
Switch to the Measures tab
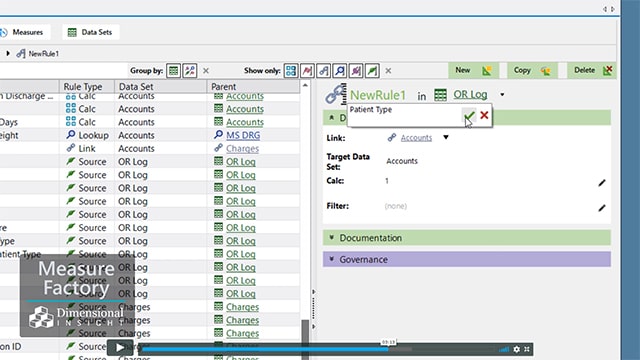coord(25,32)
